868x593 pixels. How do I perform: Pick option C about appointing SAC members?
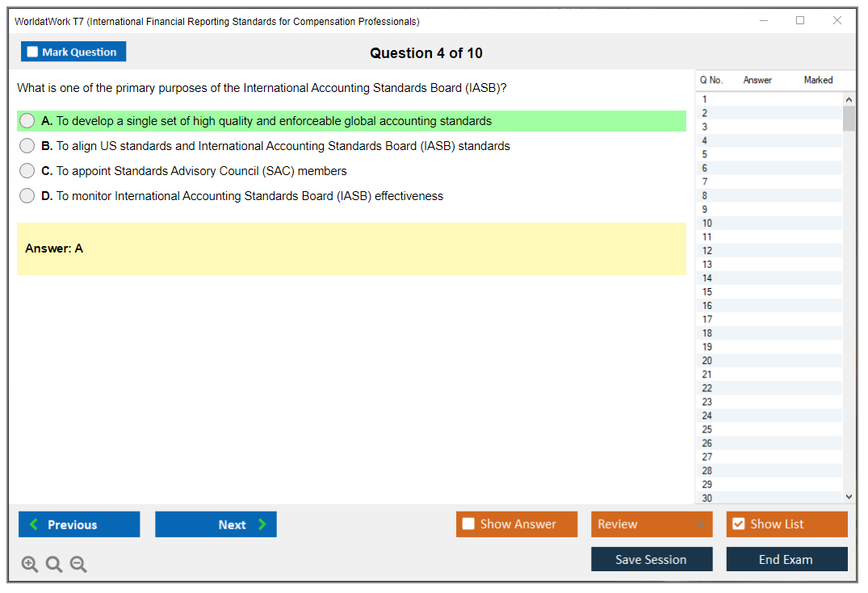point(27,171)
